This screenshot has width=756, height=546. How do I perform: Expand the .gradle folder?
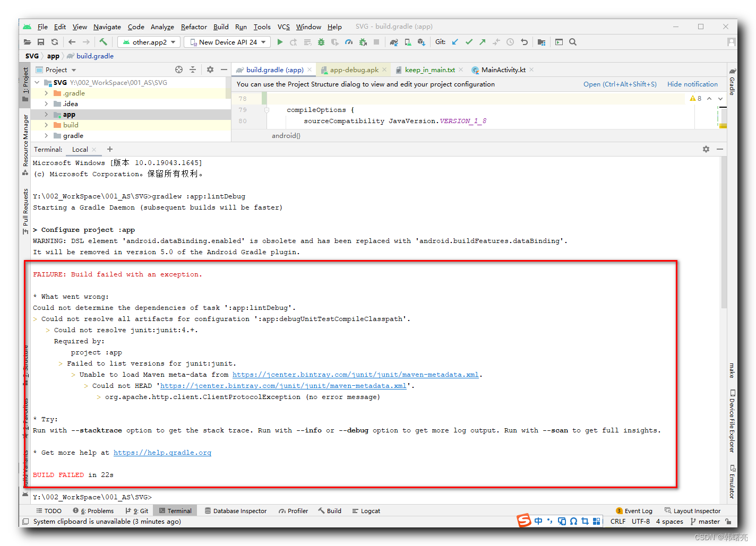click(46, 93)
